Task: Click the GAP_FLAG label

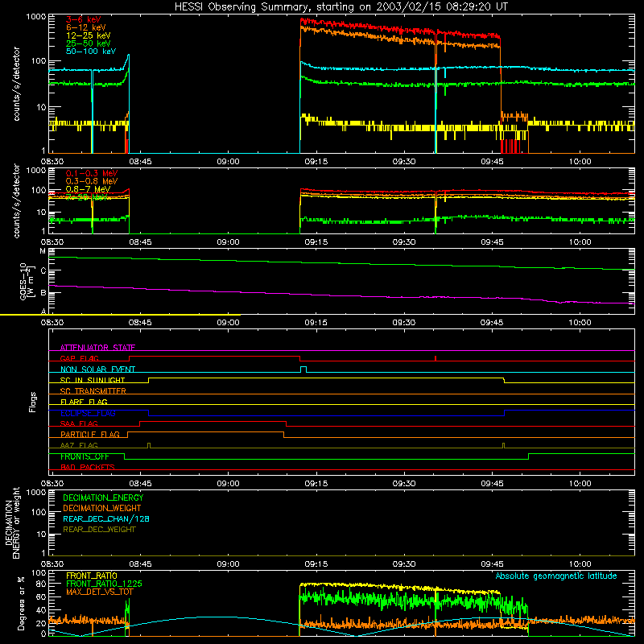Action: click(79, 358)
